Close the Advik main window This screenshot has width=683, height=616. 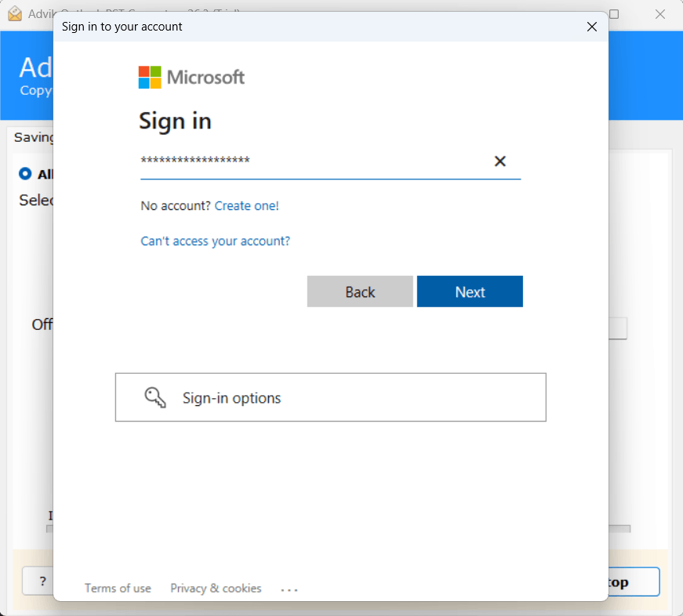[660, 14]
